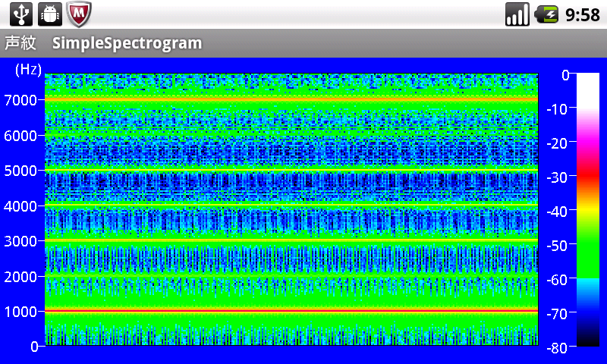Tap the battery charging icon
This screenshot has width=607, height=364.
point(546,14)
